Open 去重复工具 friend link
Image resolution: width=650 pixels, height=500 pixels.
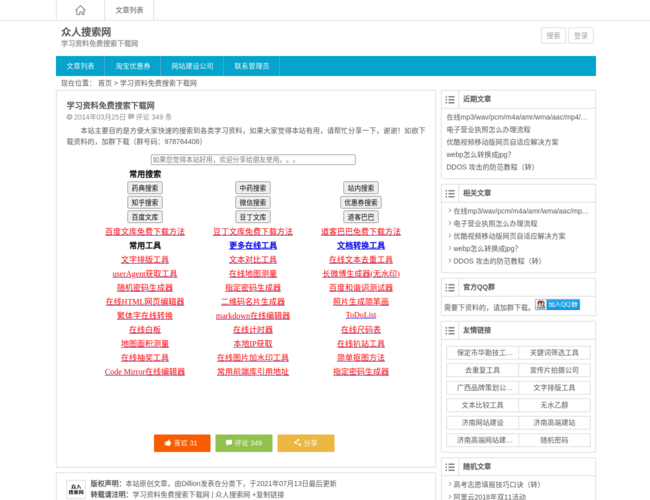[482, 370]
